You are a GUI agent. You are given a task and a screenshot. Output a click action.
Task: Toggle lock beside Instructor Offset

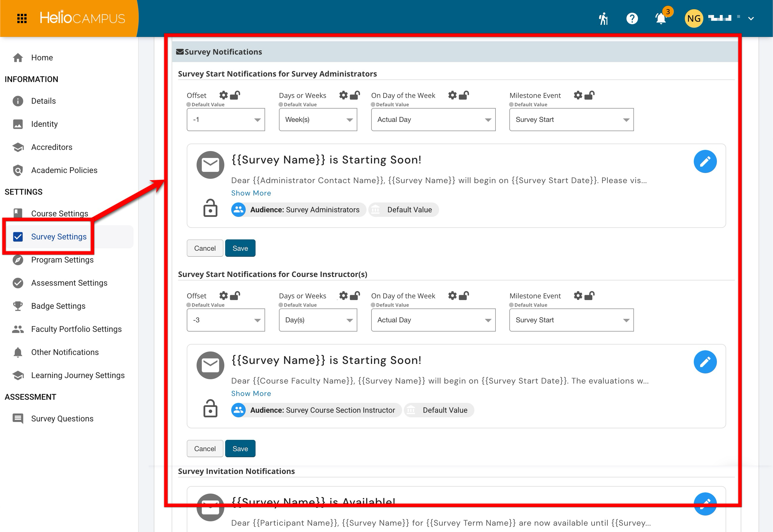click(235, 296)
